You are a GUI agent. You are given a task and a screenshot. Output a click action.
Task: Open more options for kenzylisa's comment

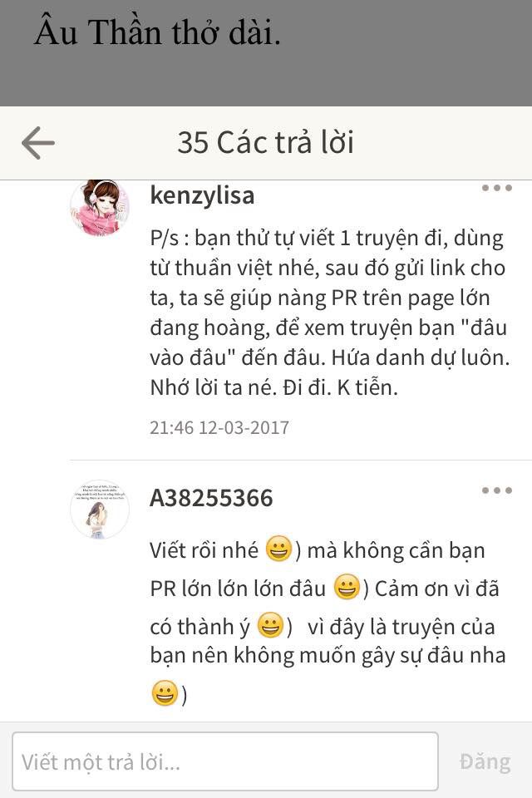497,188
